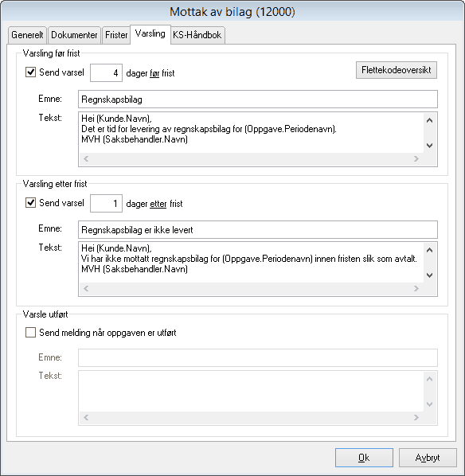Cancel with the Avbryt button
The height and width of the screenshot is (476, 465).
(428, 458)
